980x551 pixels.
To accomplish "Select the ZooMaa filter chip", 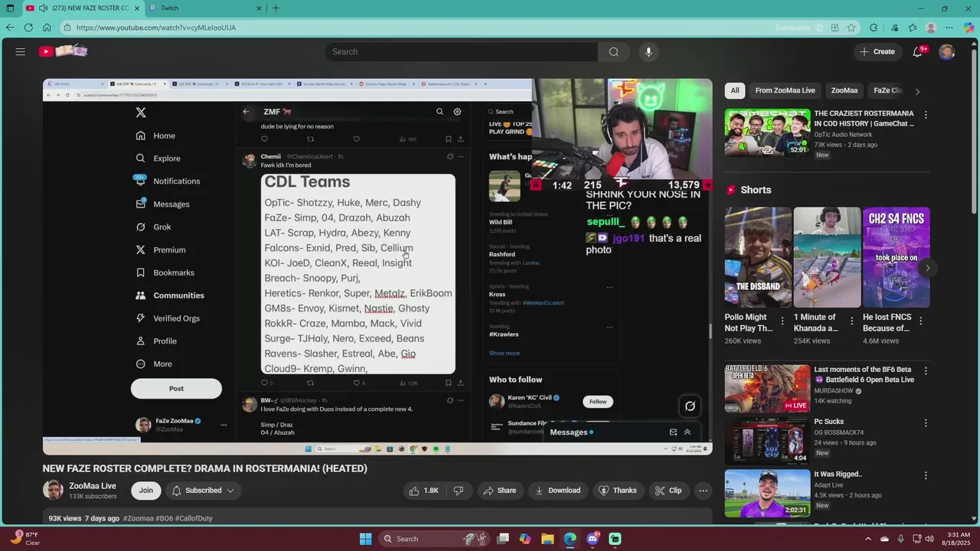I will pos(844,90).
